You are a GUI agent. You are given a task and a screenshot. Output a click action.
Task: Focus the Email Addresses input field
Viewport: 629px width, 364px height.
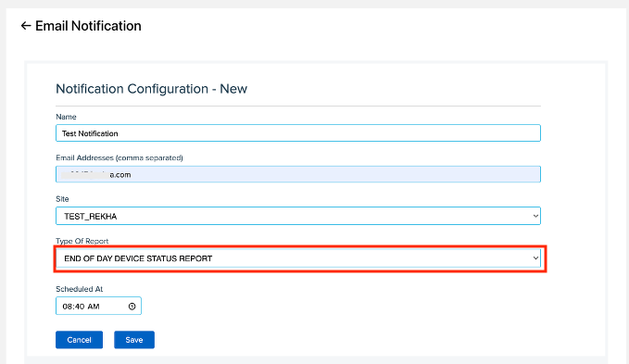coord(298,174)
